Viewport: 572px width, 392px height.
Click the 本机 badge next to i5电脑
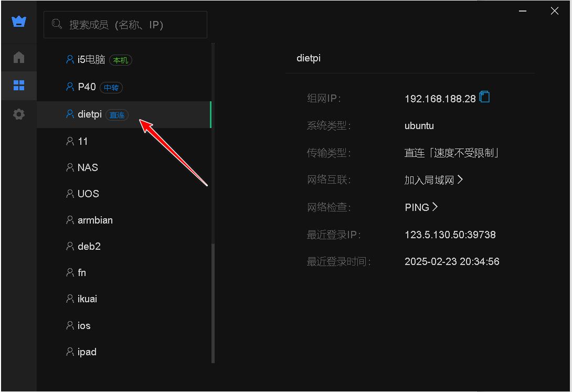click(120, 60)
